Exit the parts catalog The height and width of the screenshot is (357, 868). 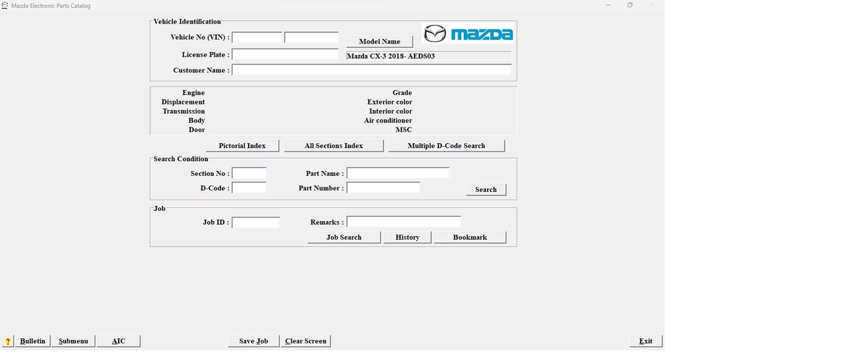[x=646, y=341]
